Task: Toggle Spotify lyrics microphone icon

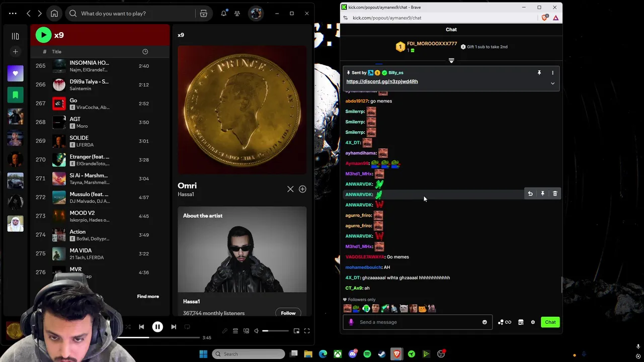Action: (224, 331)
